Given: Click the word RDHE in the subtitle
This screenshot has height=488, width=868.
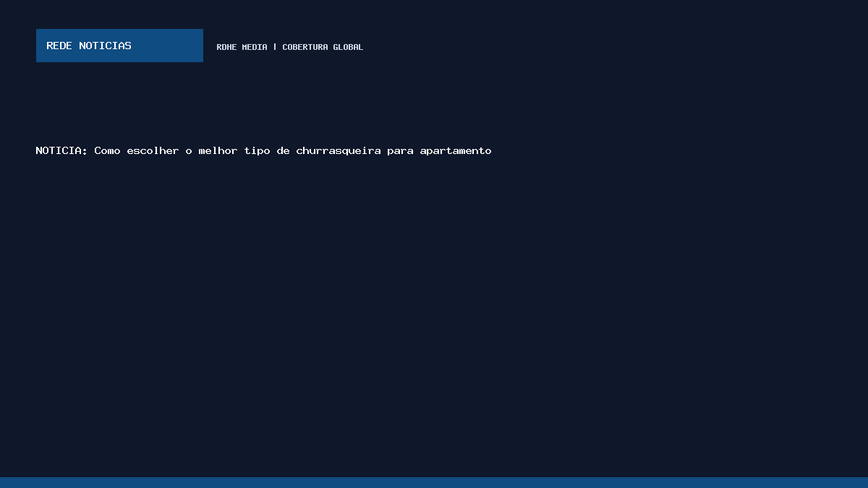Looking at the screenshot, I should (226, 47).
